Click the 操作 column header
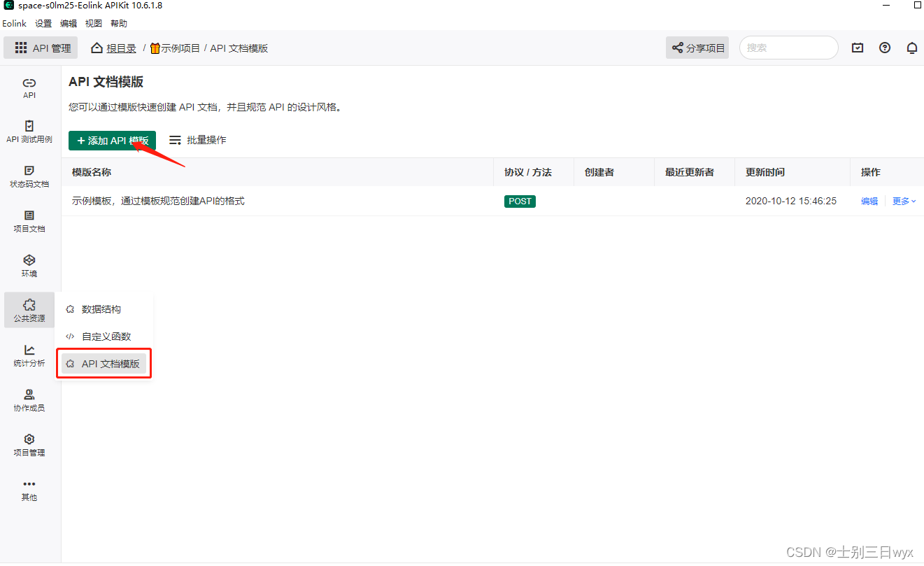The height and width of the screenshot is (566, 924). click(871, 172)
